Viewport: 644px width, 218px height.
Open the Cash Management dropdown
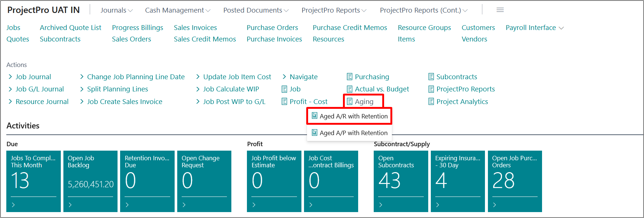177,10
